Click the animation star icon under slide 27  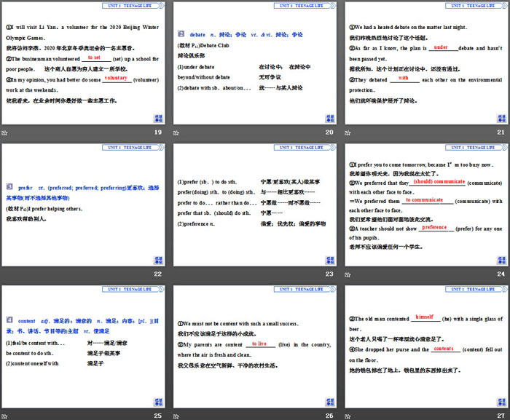[x=348, y=415]
